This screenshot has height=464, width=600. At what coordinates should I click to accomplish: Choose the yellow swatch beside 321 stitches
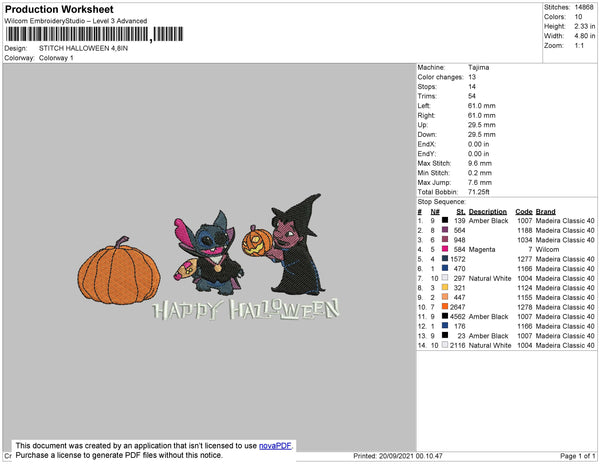click(x=445, y=288)
